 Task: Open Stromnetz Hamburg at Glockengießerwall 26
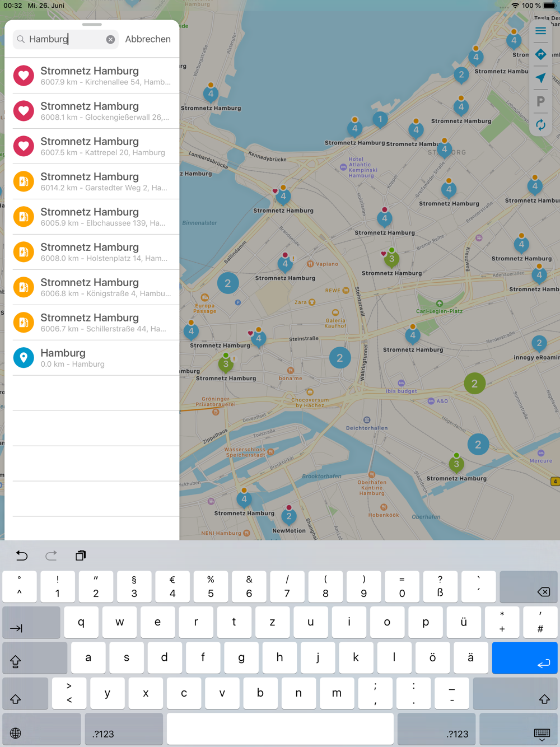[92, 111]
